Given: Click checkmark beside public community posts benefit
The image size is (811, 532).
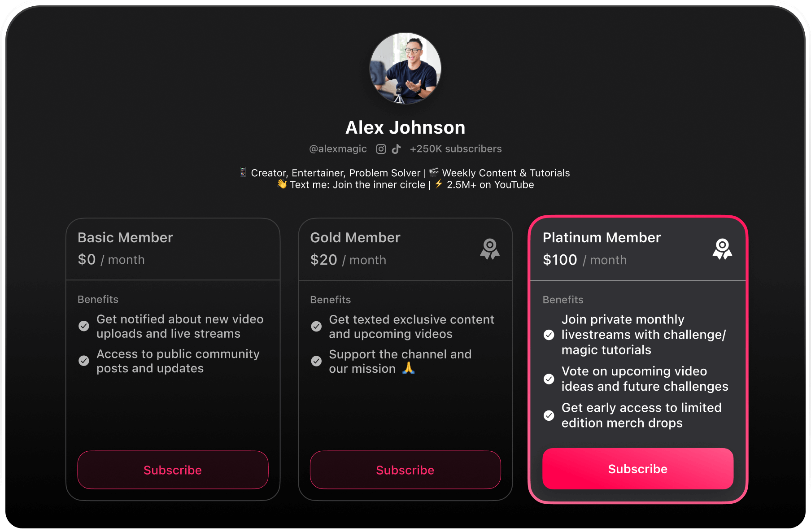Looking at the screenshot, I should [84, 361].
